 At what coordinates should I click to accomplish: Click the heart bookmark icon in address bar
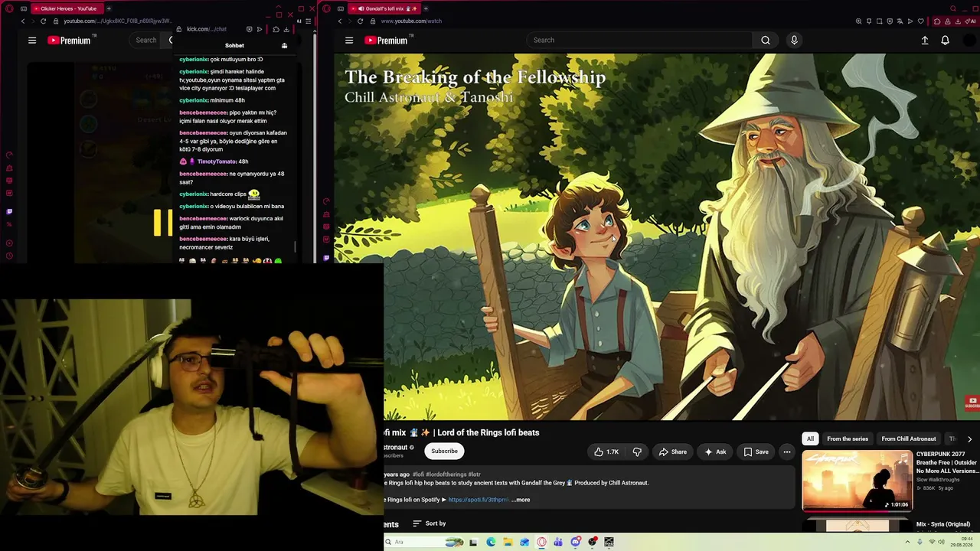(920, 21)
